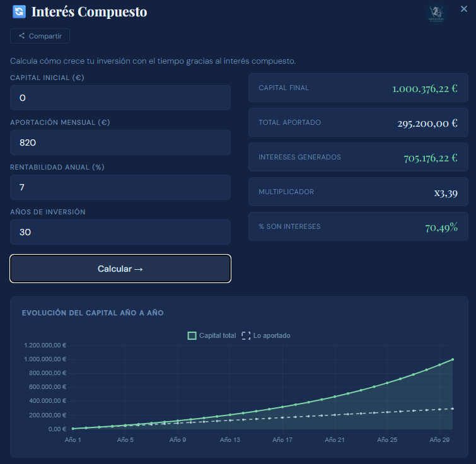Click the 200.000,00 € axis label
476x464 pixels.
click(47, 415)
